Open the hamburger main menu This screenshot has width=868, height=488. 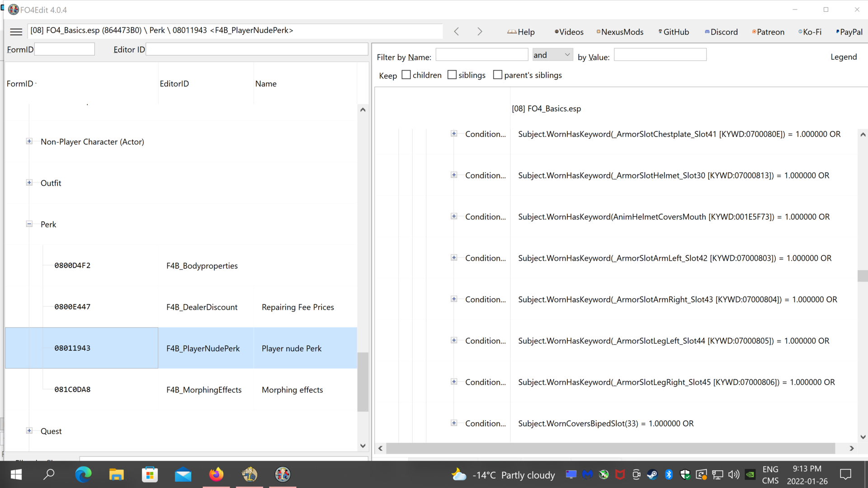point(16,32)
